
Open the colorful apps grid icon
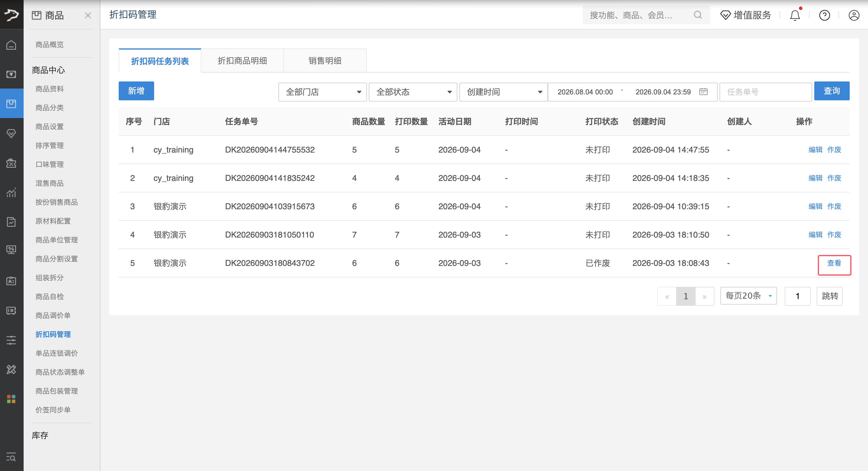pos(12,399)
